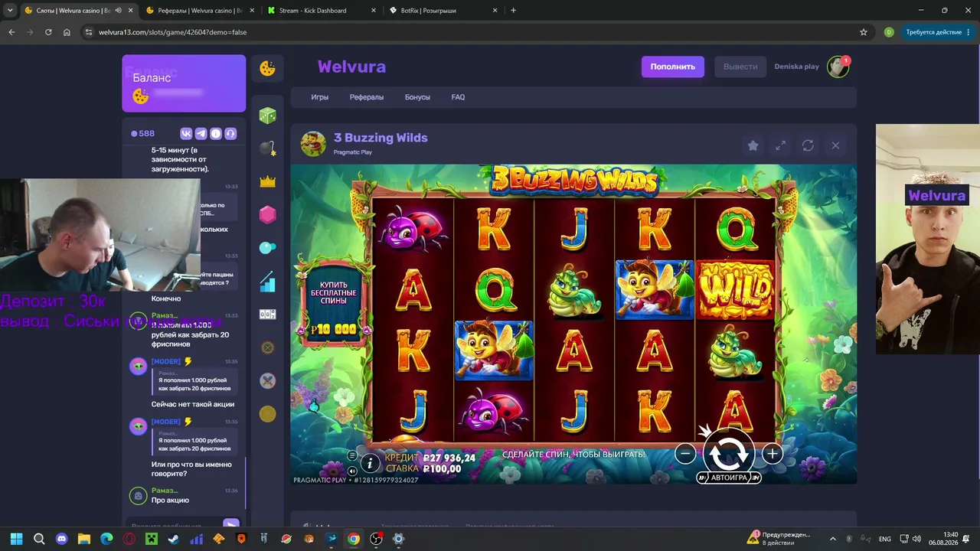Open the teal bubbles game icon
The height and width of the screenshot is (551, 980).
coord(267,248)
